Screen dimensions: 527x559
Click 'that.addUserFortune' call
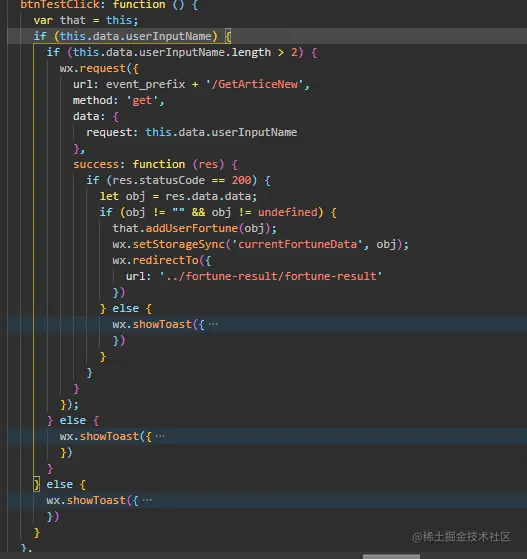[x=175, y=228]
